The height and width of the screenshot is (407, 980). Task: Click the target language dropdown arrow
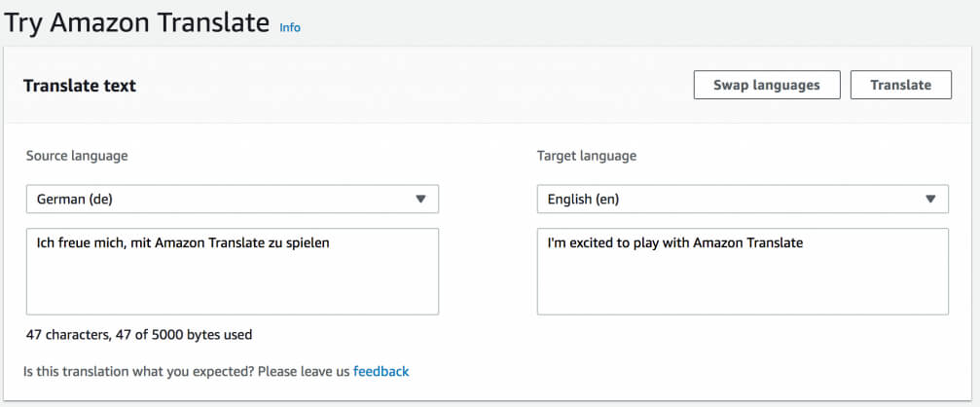coord(930,199)
